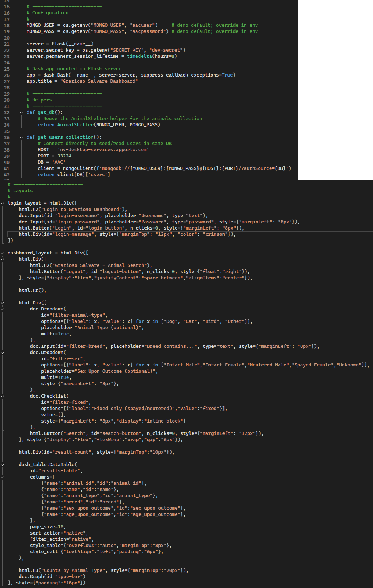Click the "# Layouts" comment heading

tap(23, 191)
